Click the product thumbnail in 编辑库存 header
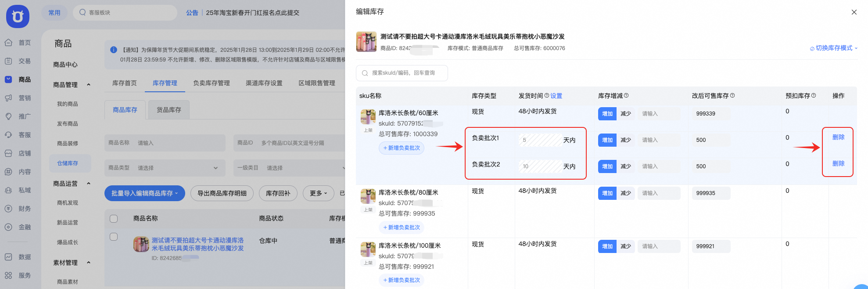 (366, 42)
